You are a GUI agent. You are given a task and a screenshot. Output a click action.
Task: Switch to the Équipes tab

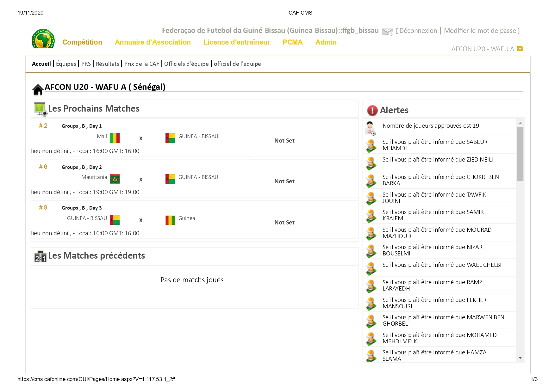pyautogui.click(x=66, y=64)
